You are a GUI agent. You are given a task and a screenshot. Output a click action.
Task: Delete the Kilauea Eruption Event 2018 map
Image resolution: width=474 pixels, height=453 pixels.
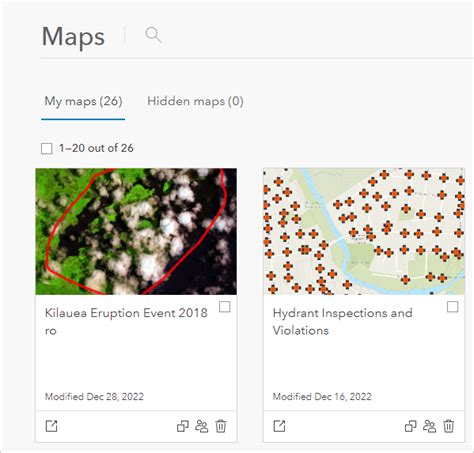point(221,426)
